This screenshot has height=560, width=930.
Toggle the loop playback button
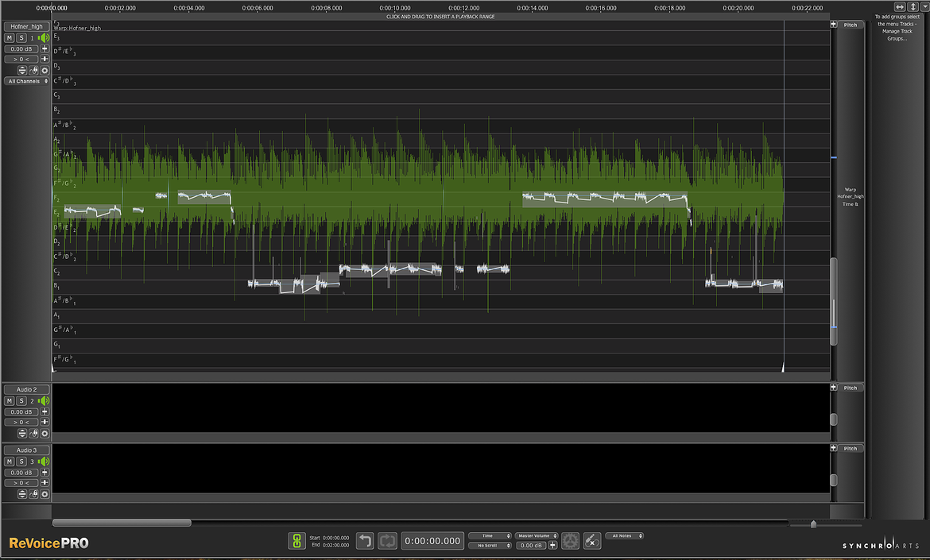tap(387, 540)
